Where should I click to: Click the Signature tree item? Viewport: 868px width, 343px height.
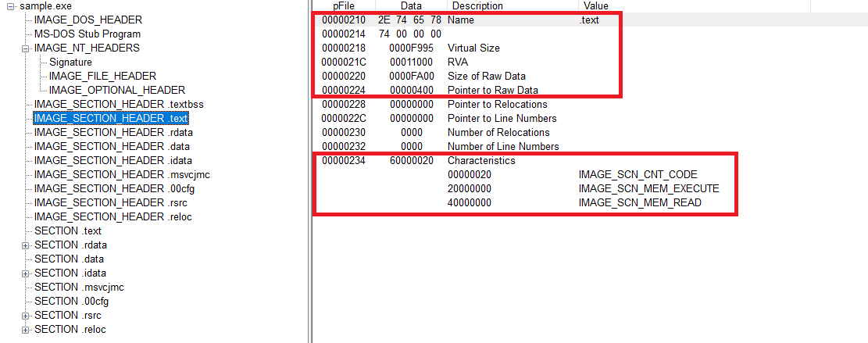click(x=70, y=62)
